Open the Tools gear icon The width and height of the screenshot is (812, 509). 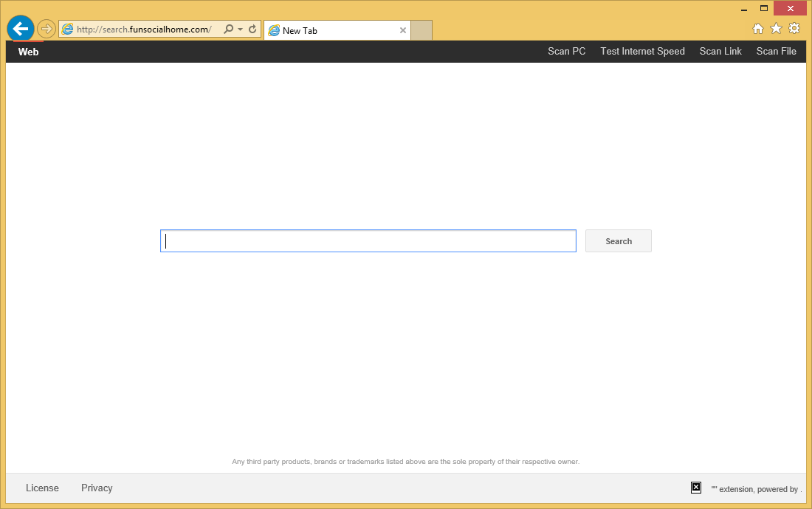point(794,29)
